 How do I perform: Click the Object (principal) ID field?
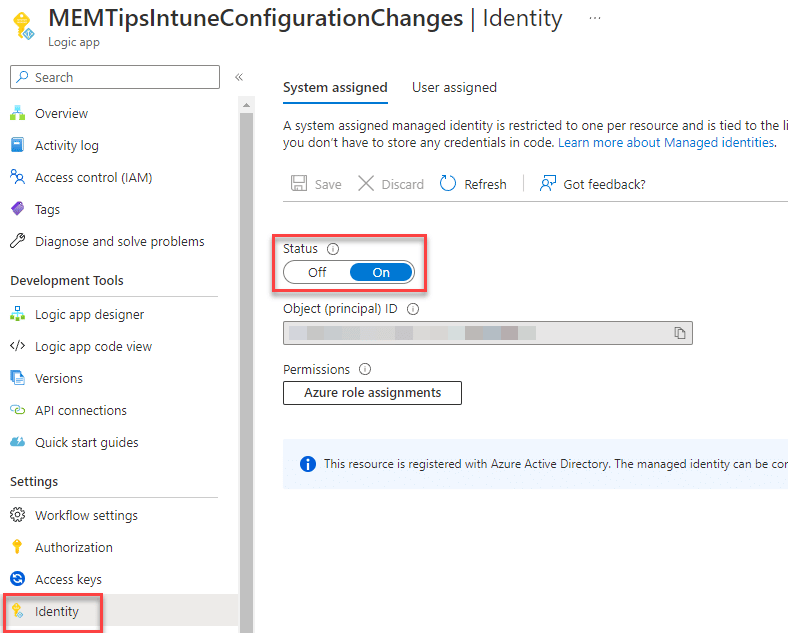tap(487, 333)
